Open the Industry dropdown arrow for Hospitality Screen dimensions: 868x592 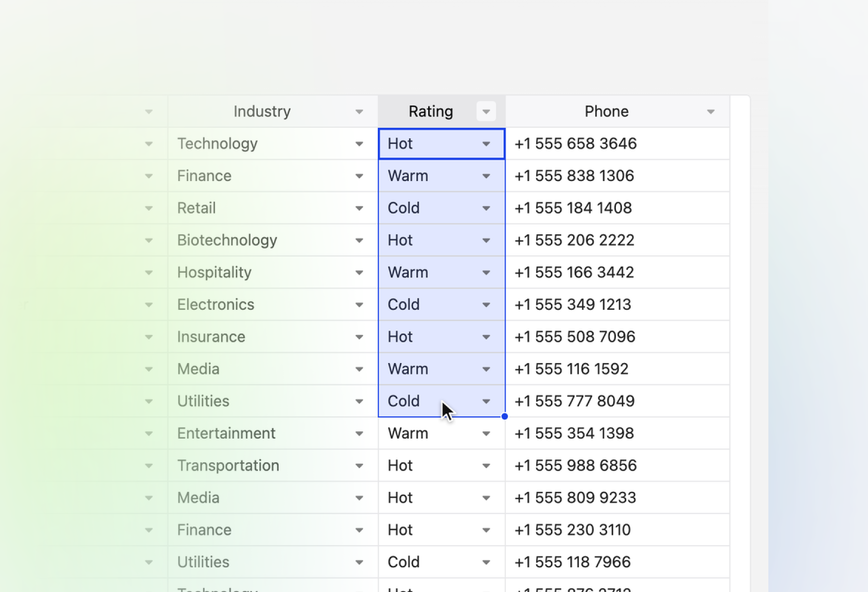click(x=359, y=272)
